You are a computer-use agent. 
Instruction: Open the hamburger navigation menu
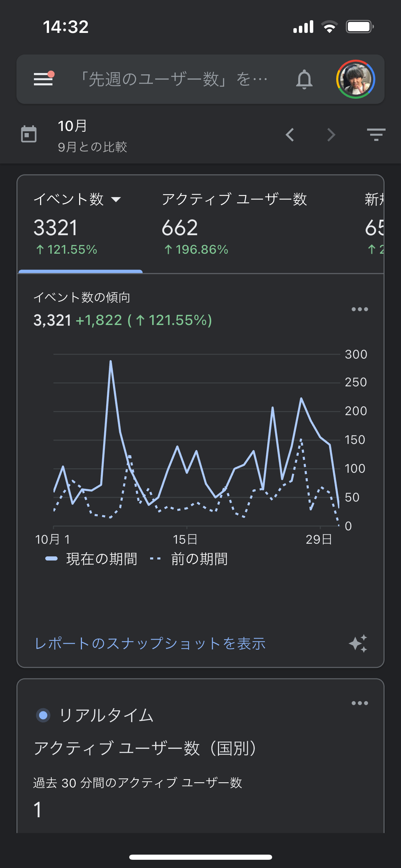click(x=44, y=79)
